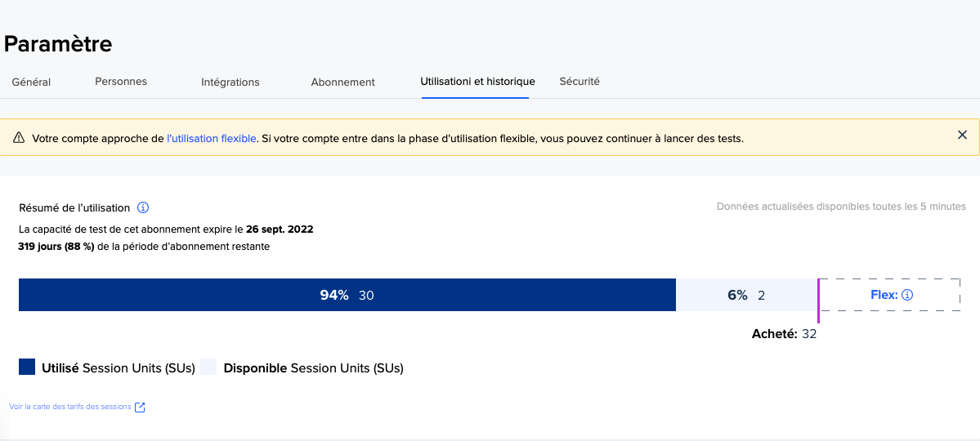Click the Flex info icon
Image resolution: width=980 pixels, height=441 pixels.
[x=907, y=295]
